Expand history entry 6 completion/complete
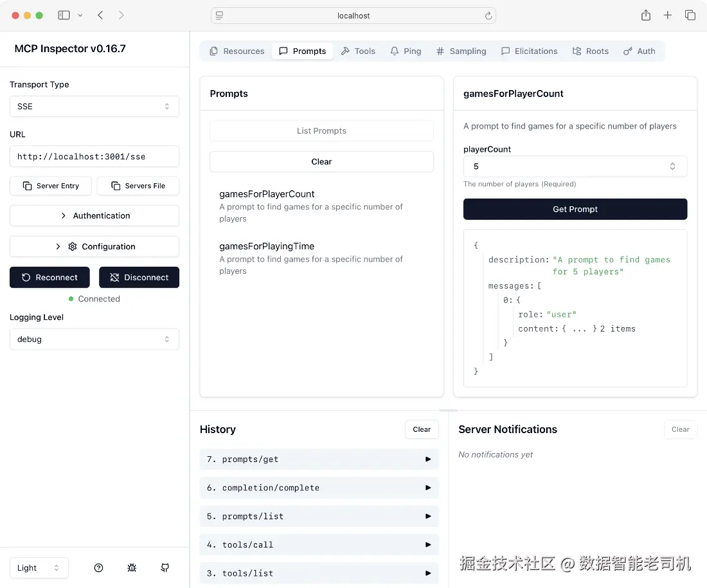This screenshot has height=588, width=707. [x=319, y=488]
